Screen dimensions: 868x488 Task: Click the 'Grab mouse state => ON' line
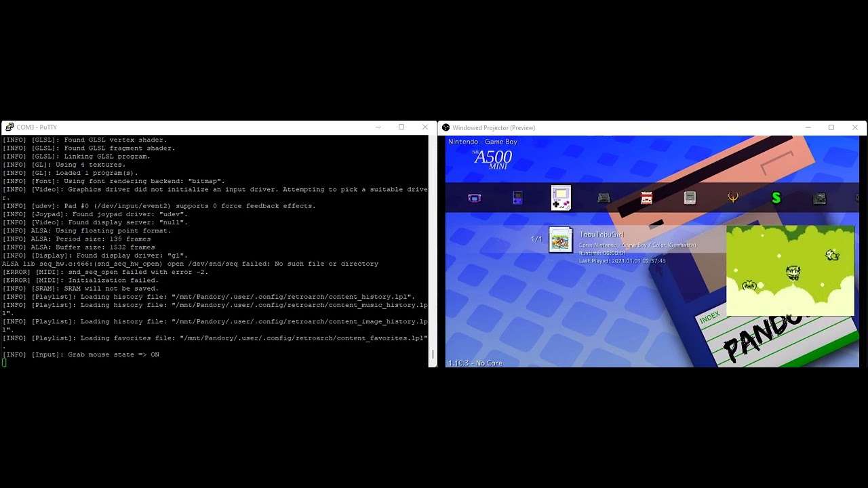(81, 354)
